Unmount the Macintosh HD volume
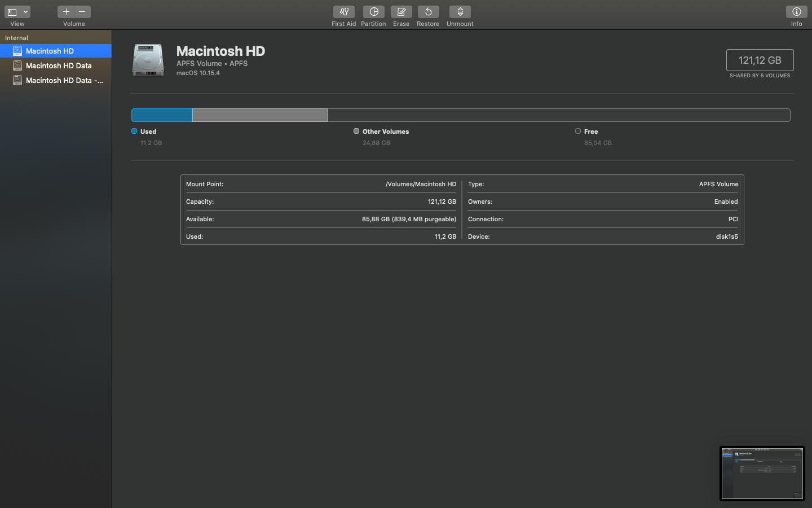This screenshot has width=812, height=508. [460, 12]
